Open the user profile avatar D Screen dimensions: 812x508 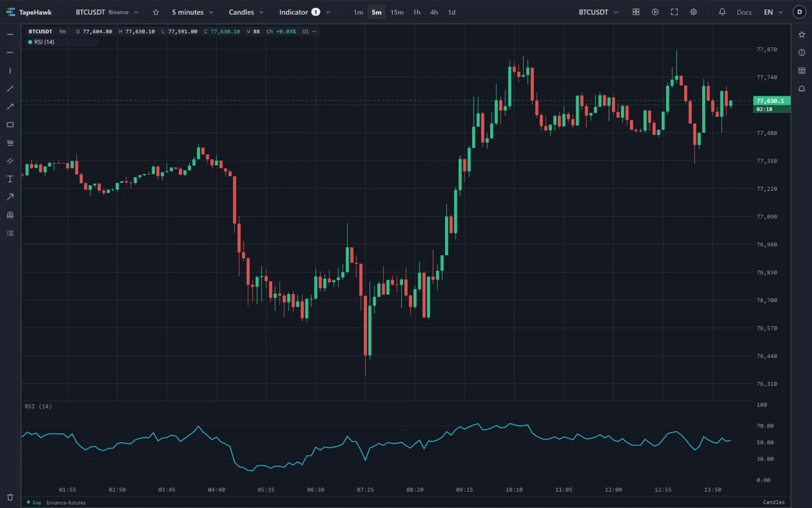[800, 12]
